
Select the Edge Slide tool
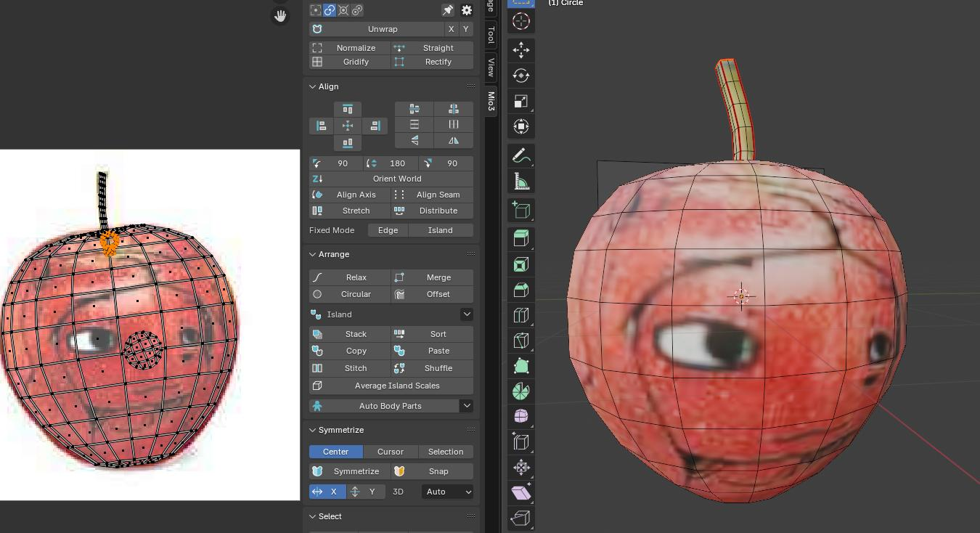pyautogui.click(x=520, y=442)
